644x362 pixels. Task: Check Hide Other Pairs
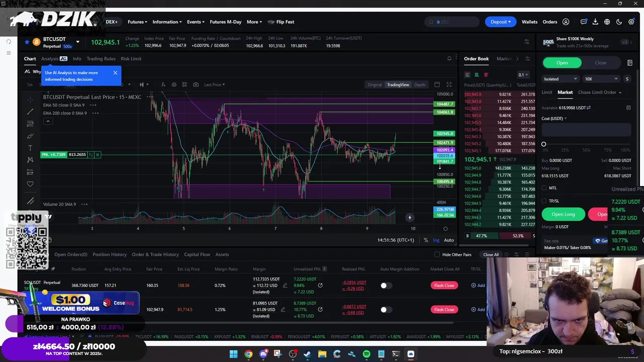437,254
